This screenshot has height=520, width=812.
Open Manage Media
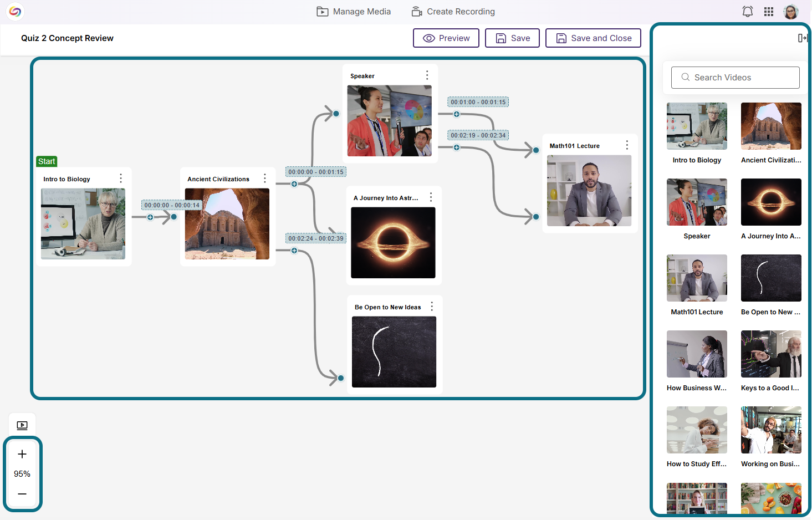click(x=354, y=12)
